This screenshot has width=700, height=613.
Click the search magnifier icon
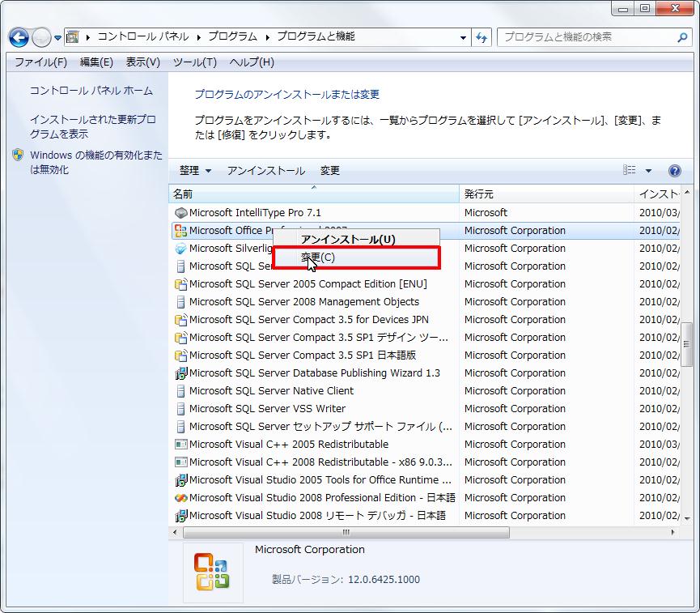tap(682, 37)
